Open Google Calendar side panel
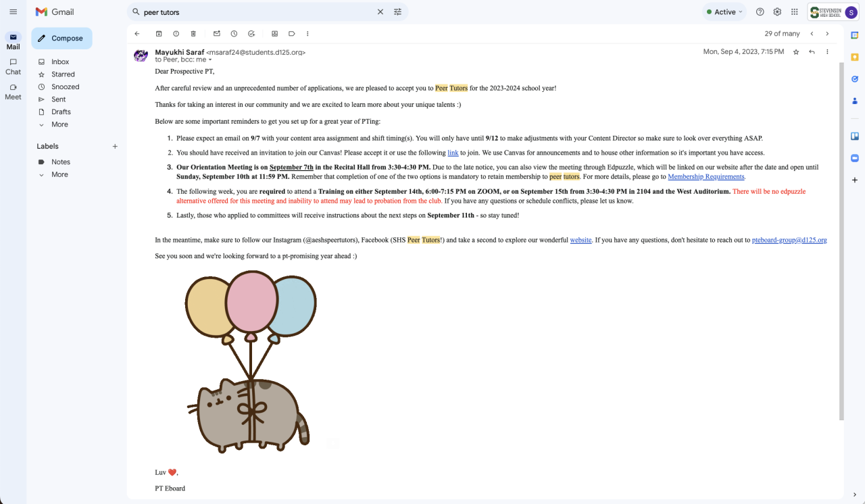865x504 pixels. (854, 35)
